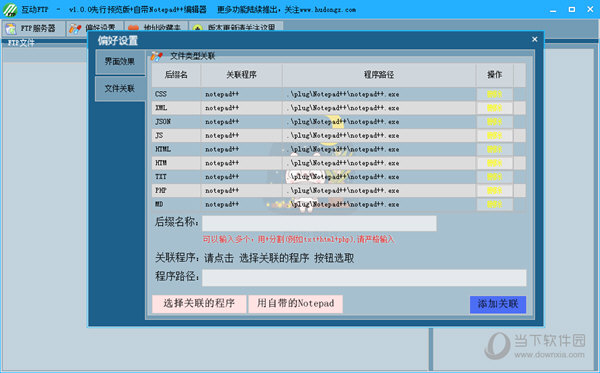Viewport: 600px width, 373px height.
Task: Delete the MD association row
Action: pos(494,204)
